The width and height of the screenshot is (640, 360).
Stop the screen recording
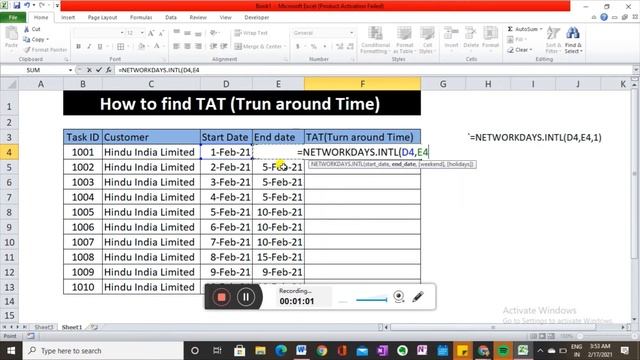(x=221, y=297)
